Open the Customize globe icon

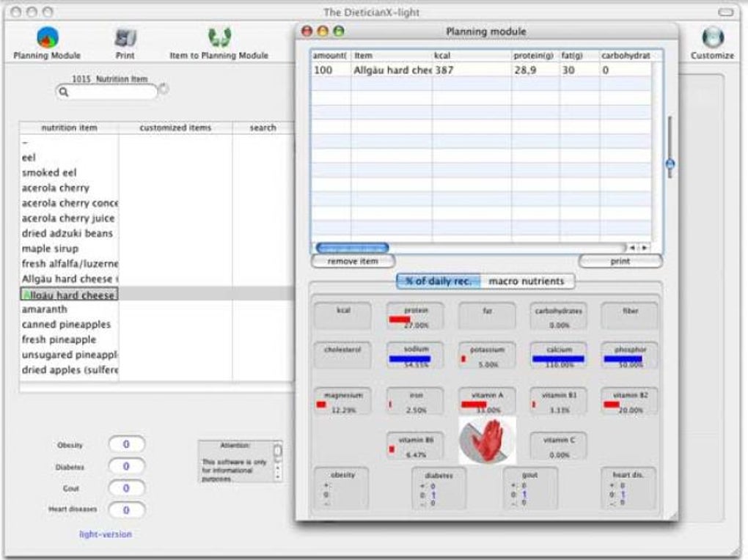click(x=713, y=37)
